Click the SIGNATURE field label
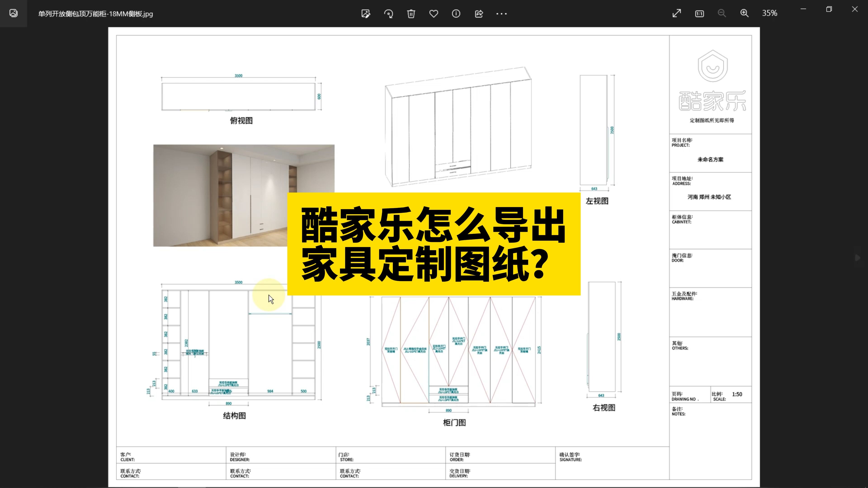The image size is (868, 488). click(571, 460)
